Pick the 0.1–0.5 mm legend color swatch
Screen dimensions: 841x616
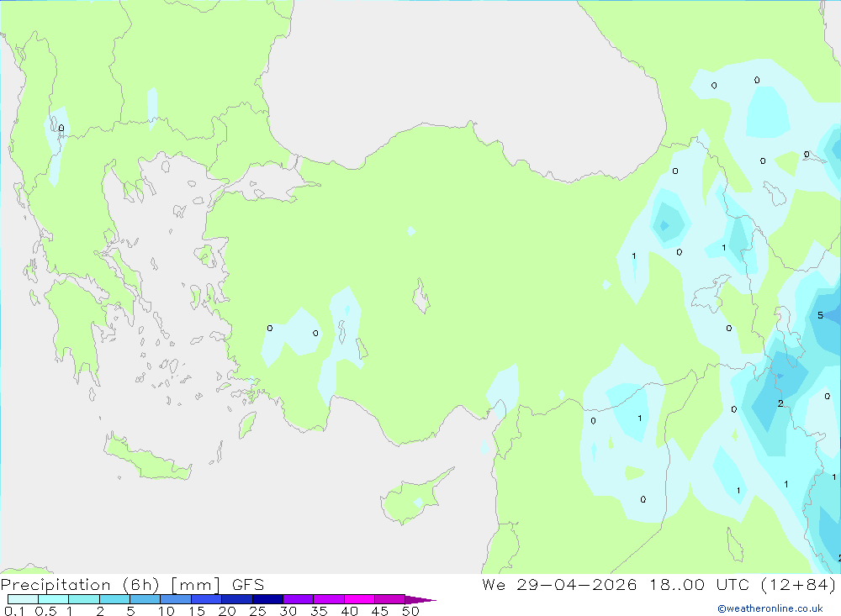pyautogui.click(x=23, y=599)
